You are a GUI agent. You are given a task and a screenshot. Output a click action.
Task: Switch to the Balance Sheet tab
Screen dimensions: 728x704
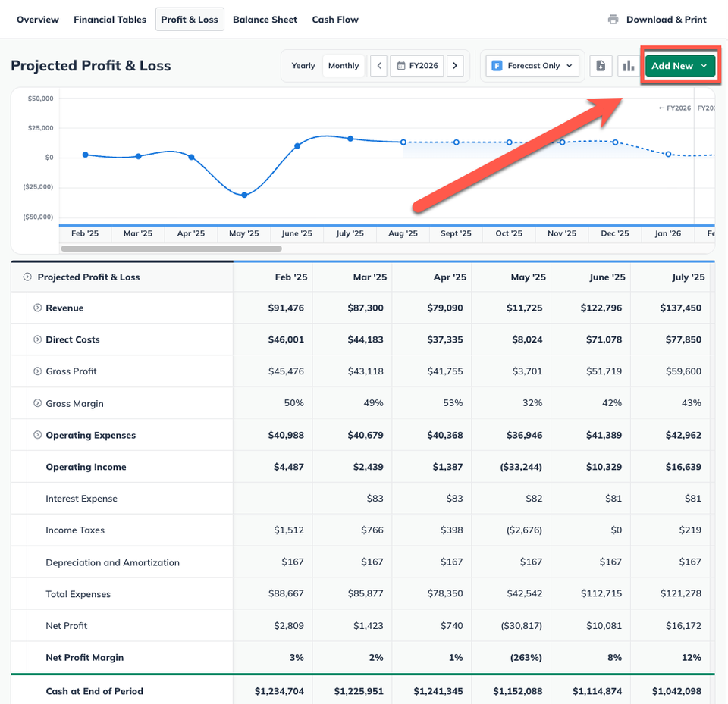tap(265, 20)
